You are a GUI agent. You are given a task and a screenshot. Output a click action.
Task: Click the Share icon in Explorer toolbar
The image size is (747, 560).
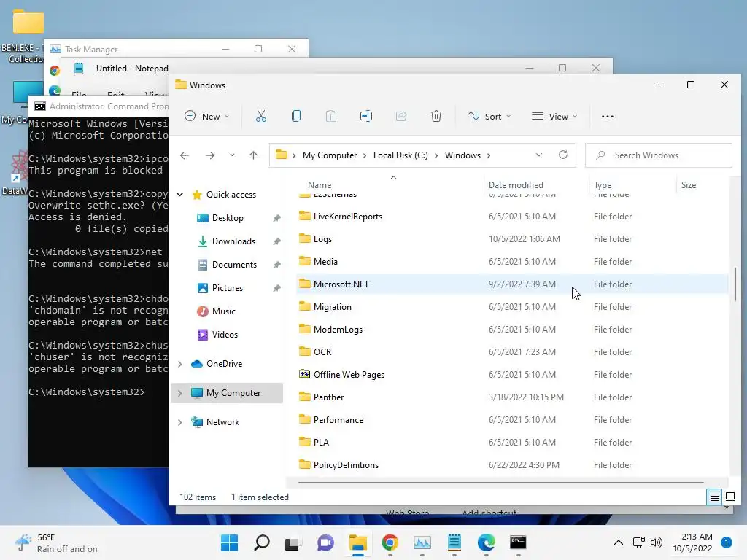pyautogui.click(x=401, y=116)
